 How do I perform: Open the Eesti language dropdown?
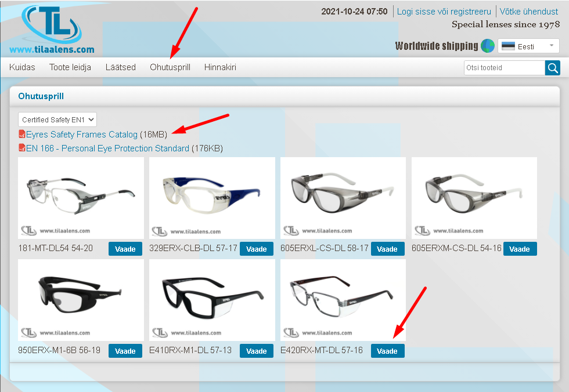coord(528,46)
